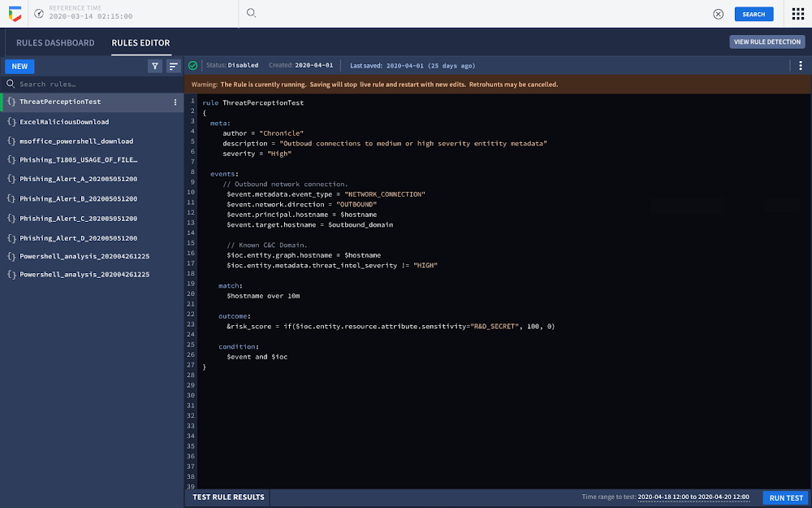The height and width of the screenshot is (508, 812).
Task: Click View Rule Detection button
Action: (x=767, y=41)
